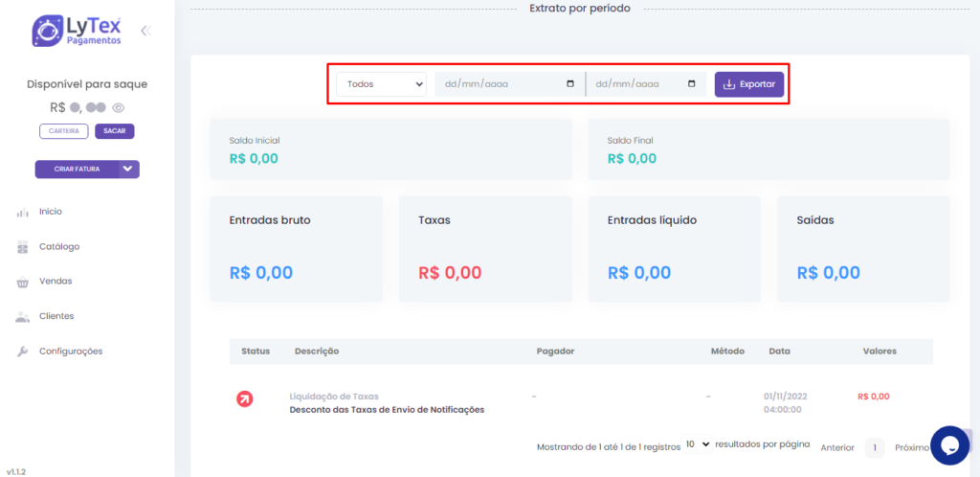Viewport: 980px width, 477px height.
Task: Click Criar Fatura button
Action: pos(77,169)
